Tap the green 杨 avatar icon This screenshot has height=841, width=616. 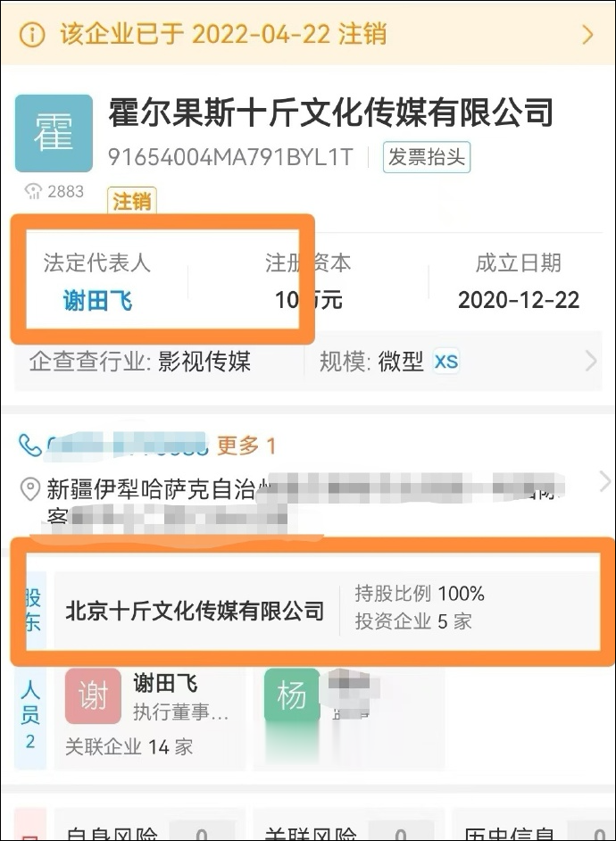pos(292,695)
